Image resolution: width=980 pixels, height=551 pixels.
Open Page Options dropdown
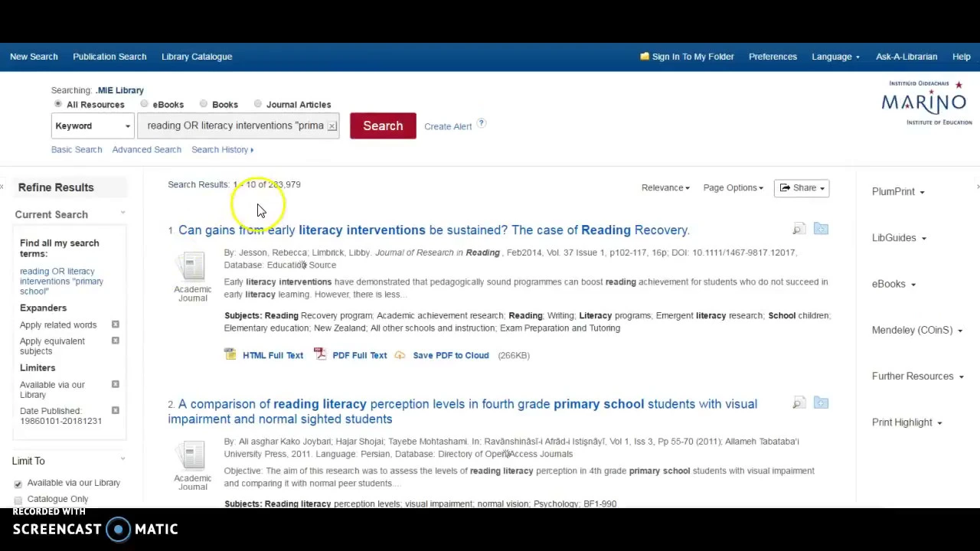(733, 187)
